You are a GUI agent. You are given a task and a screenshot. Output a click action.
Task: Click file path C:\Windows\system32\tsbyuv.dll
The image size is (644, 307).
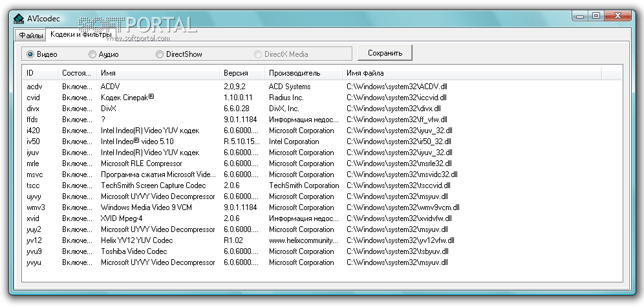click(x=398, y=251)
